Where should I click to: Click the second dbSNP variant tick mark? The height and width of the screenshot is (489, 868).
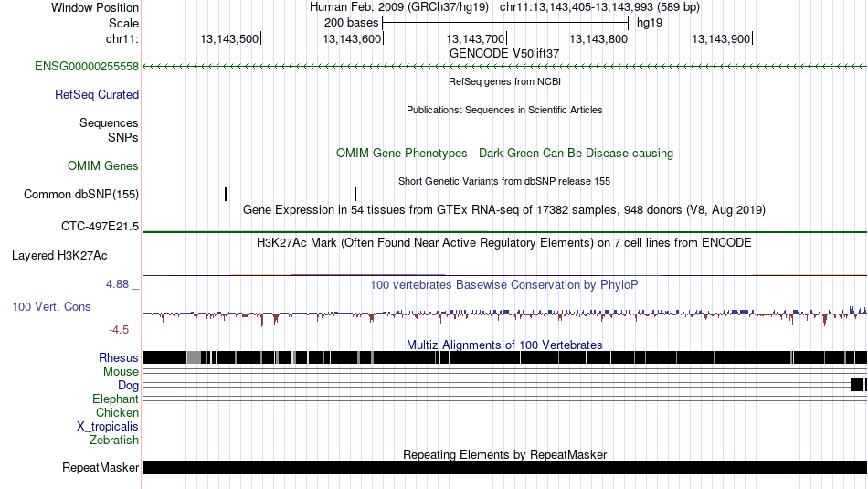tap(356, 194)
